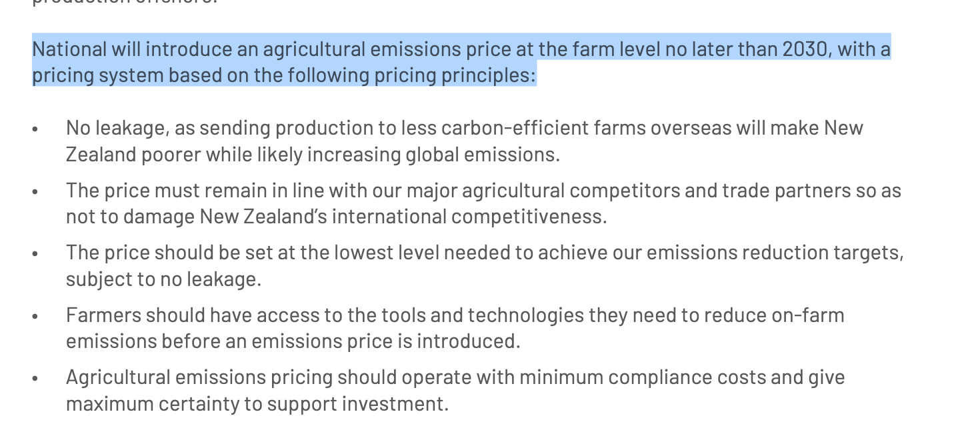The width and height of the screenshot is (980, 440).
Task: Click the bullet marker before "Farmers should have access"
Action: (35, 315)
